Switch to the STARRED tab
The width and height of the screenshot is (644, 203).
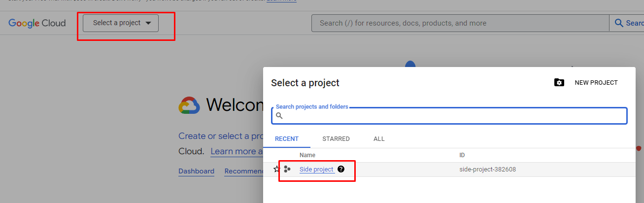[x=336, y=139]
